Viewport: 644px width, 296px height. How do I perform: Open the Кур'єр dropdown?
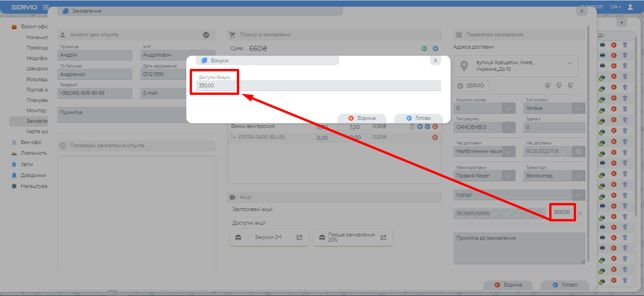tap(578, 195)
